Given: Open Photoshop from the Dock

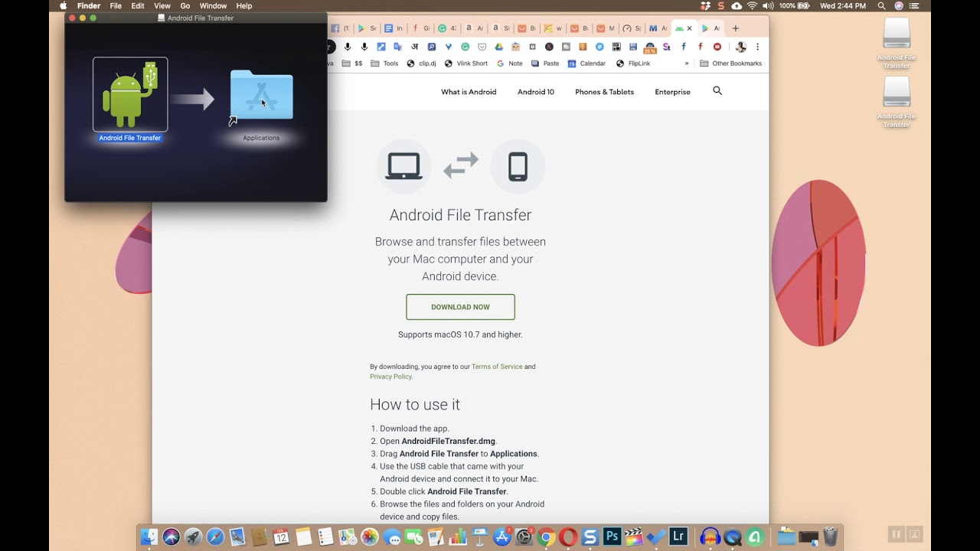Looking at the screenshot, I should coord(612,536).
